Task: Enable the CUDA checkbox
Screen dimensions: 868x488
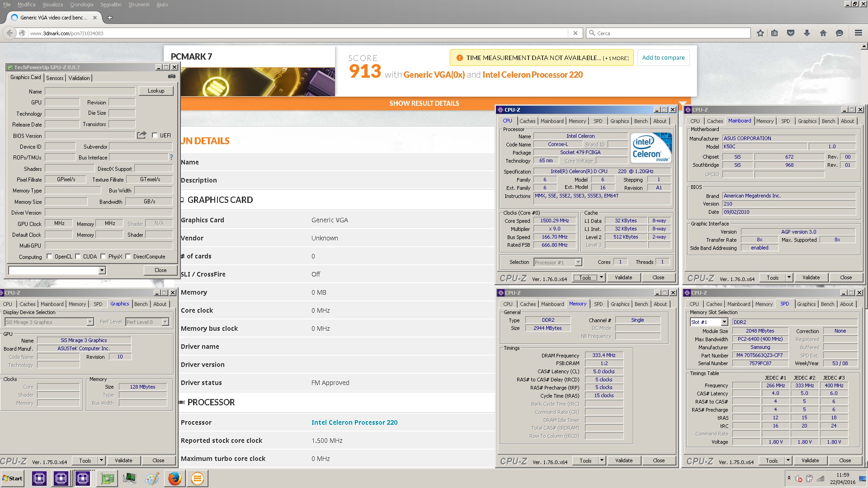Action: 78,256
